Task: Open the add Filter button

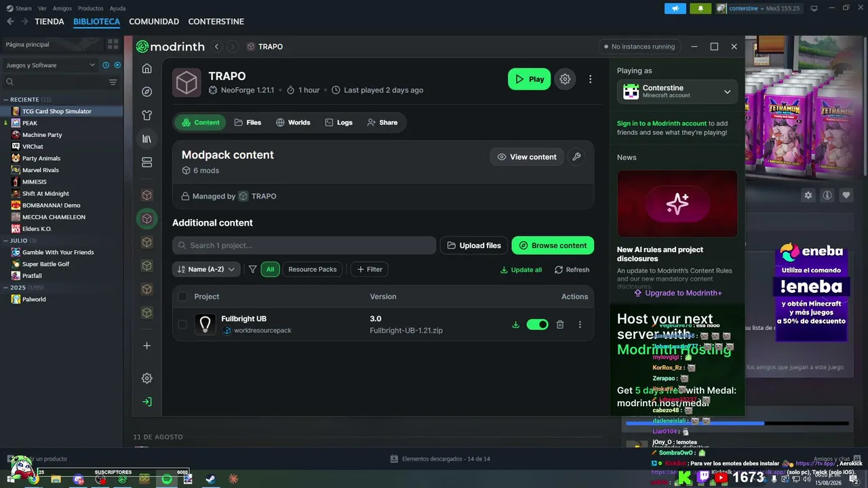Action: point(370,270)
